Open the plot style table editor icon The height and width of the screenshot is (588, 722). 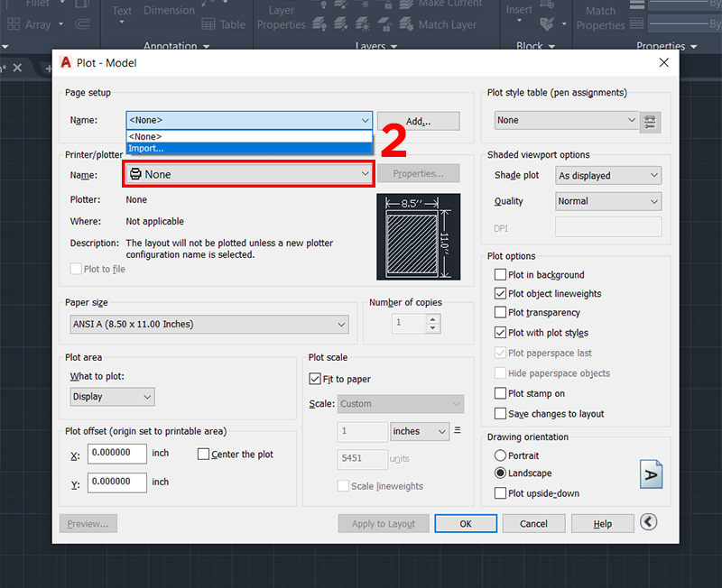click(650, 121)
